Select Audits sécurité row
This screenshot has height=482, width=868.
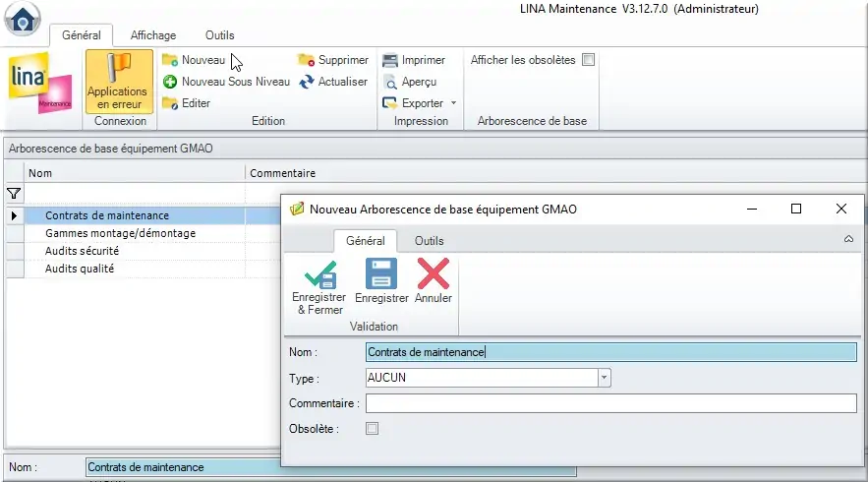(x=82, y=251)
